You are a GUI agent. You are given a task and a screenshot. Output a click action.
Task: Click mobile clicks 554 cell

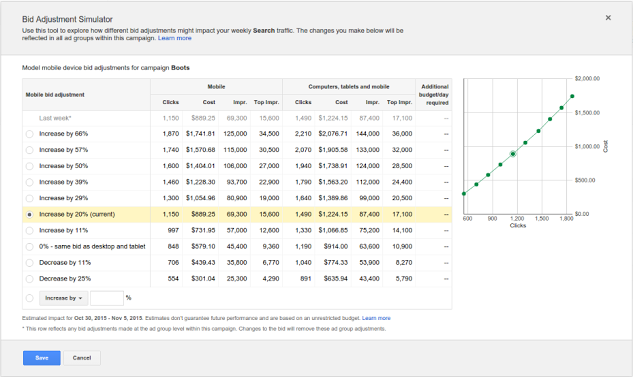pyautogui.click(x=173, y=279)
